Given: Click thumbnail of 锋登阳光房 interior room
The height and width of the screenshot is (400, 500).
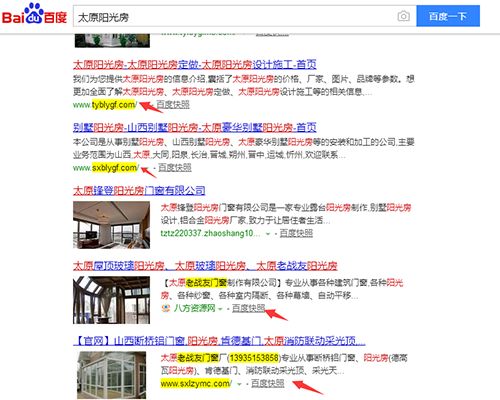Looking at the screenshot, I should [x=111, y=225].
